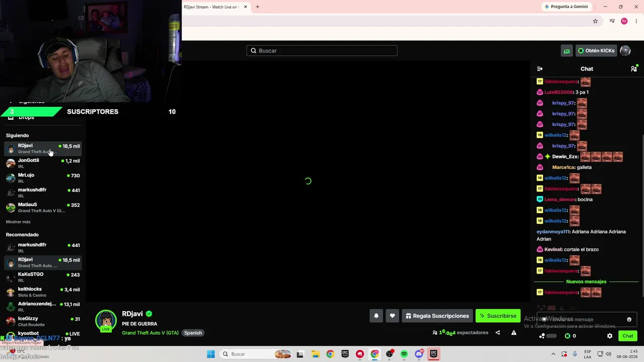Image resolution: width=644 pixels, height=362 pixels.
Task: Click username LuisRD2006 in chat
Action: 558,92
